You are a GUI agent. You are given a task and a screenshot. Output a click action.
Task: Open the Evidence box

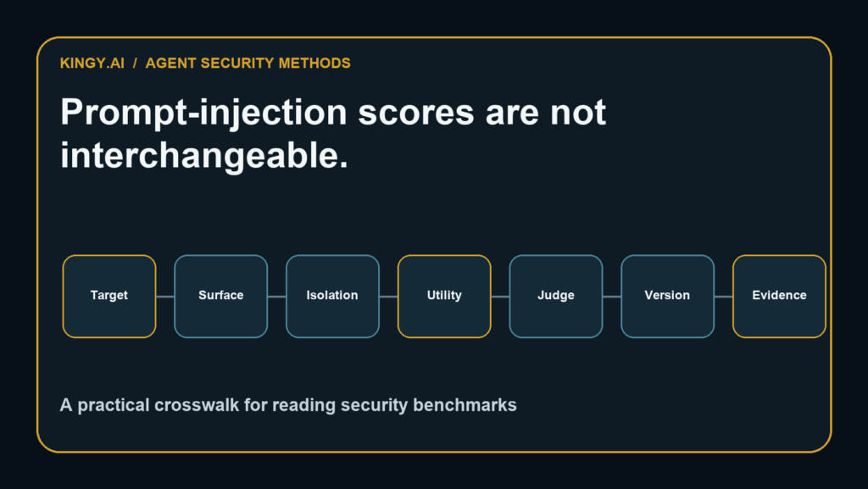point(780,296)
